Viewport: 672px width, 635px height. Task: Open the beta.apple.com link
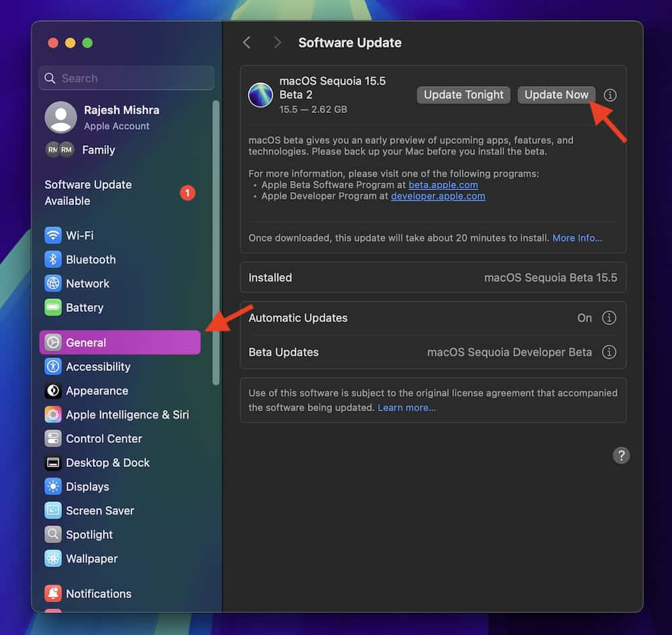pyautogui.click(x=443, y=185)
